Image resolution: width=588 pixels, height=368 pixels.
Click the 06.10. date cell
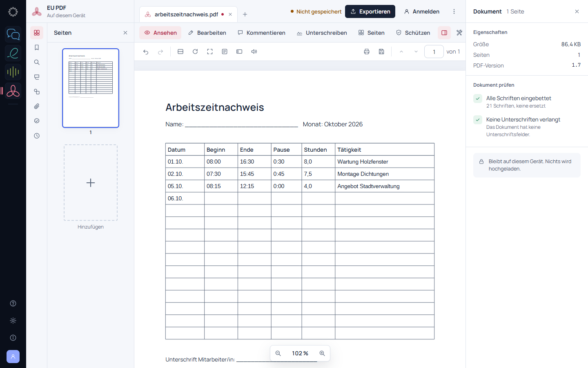185,198
